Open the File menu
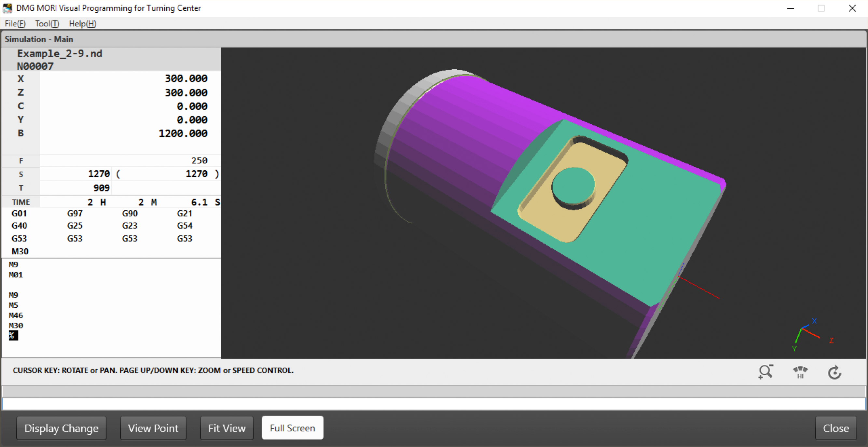Image resolution: width=868 pixels, height=447 pixels. (15, 23)
